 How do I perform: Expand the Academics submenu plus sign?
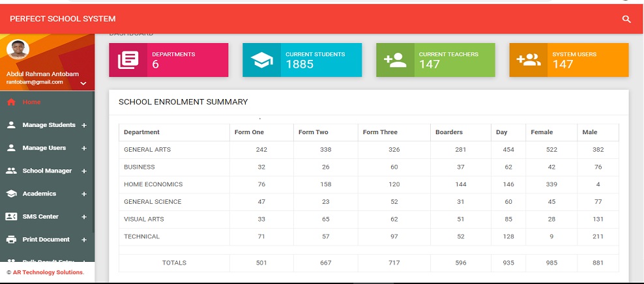tap(84, 194)
